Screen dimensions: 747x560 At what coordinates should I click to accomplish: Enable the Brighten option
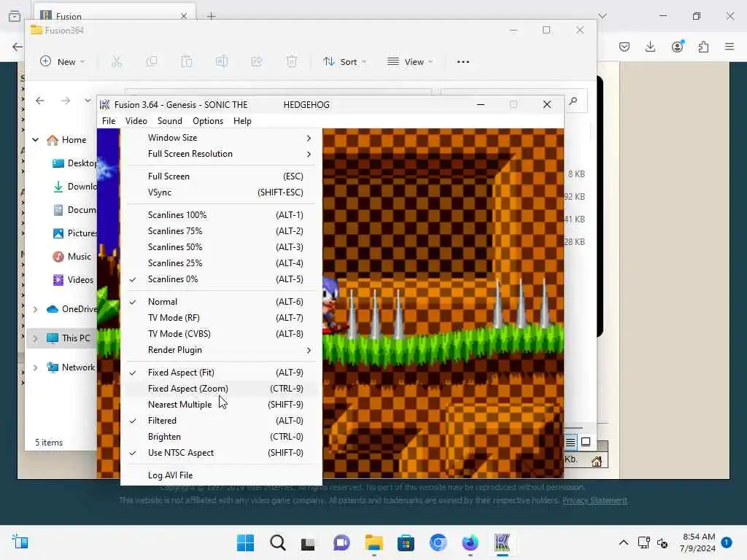(x=222, y=437)
